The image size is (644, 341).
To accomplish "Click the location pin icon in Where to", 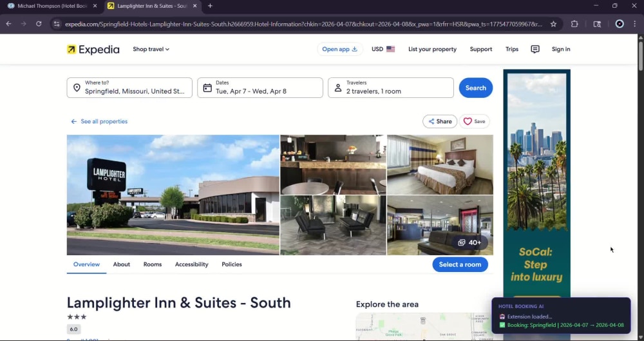I will point(77,88).
